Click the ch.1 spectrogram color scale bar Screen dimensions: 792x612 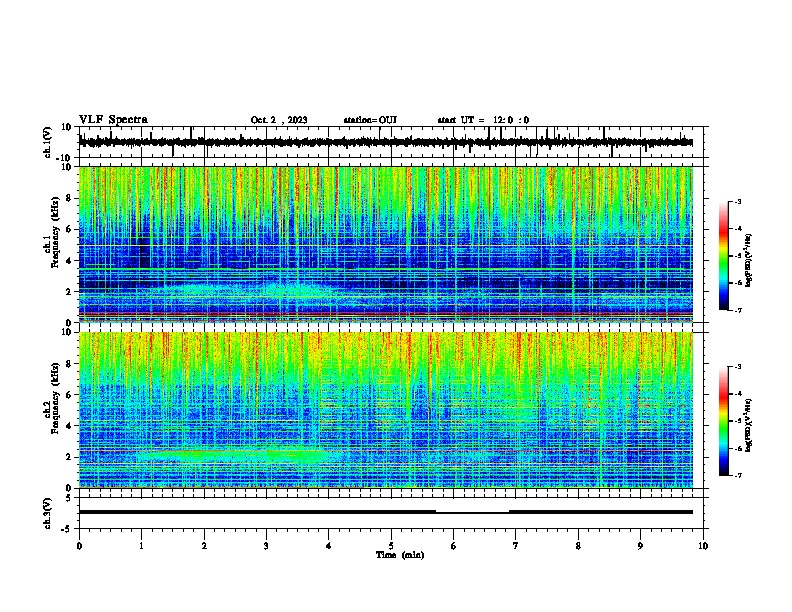point(723,256)
